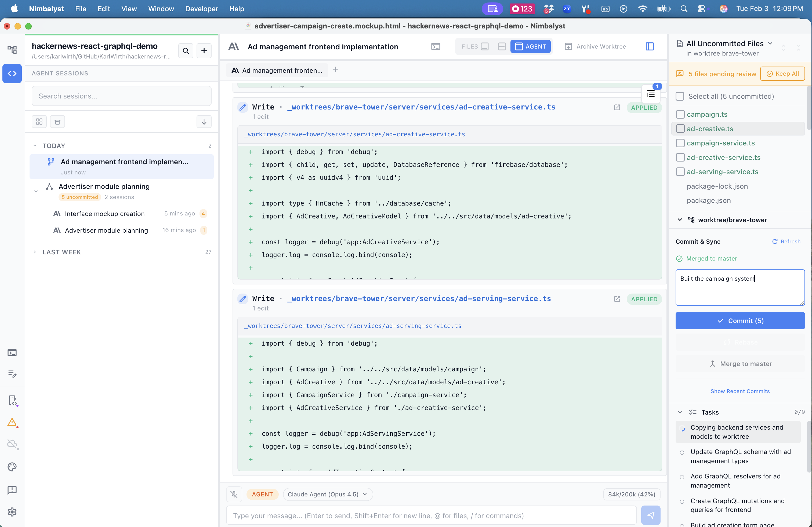Check the ad-creative.ts file checkbox
This screenshot has width=812, height=527.
[x=680, y=129]
